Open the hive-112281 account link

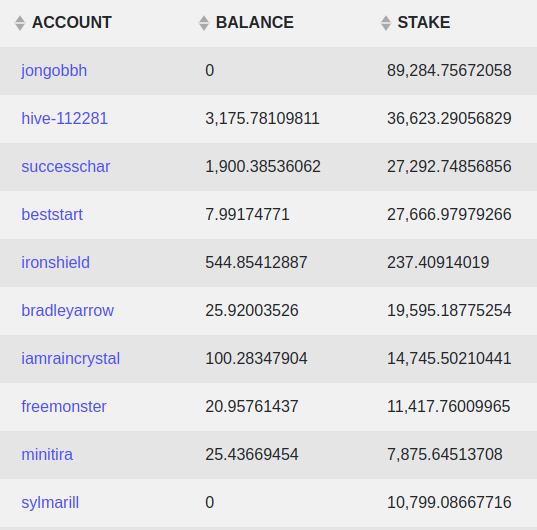[64, 118]
